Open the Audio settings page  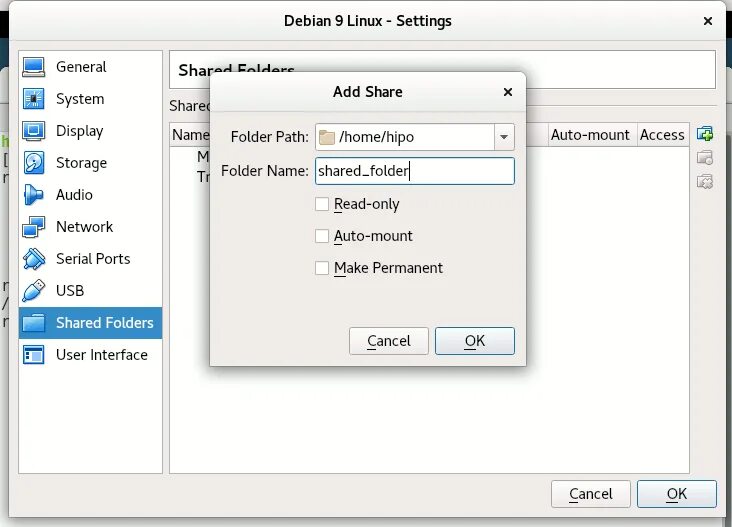(x=90, y=195)
